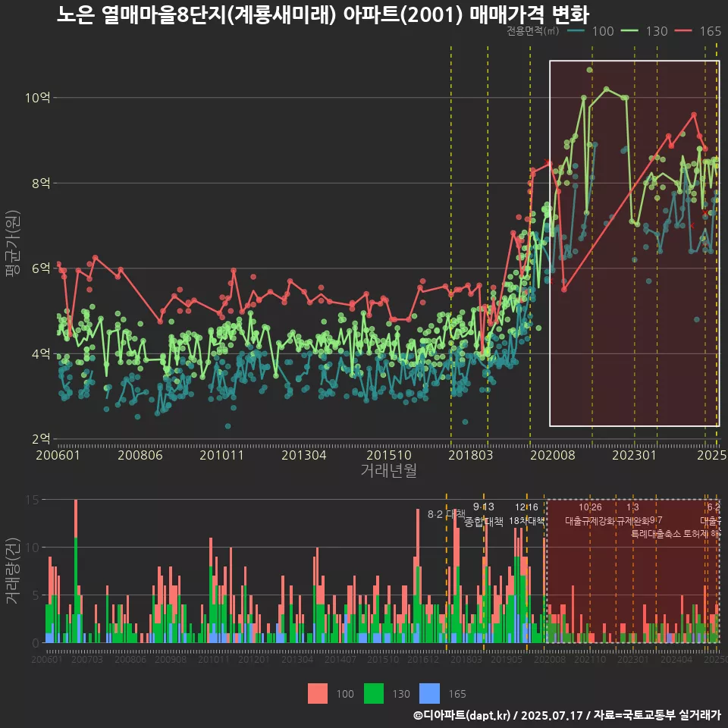Click the 거래량(건) axis title

(x=12, y=571)
